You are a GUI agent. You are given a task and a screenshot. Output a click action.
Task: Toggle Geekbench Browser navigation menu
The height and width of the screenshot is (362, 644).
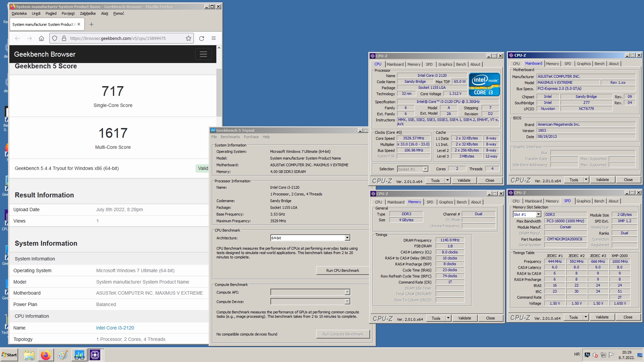(x=203, y=54)
